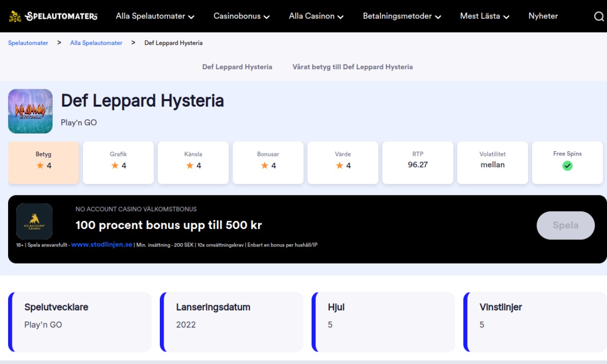The width and height of the screenshot is (607, 364).
Task: Click the Lanseringsdatum 2022 card
Action: [232, 322]
